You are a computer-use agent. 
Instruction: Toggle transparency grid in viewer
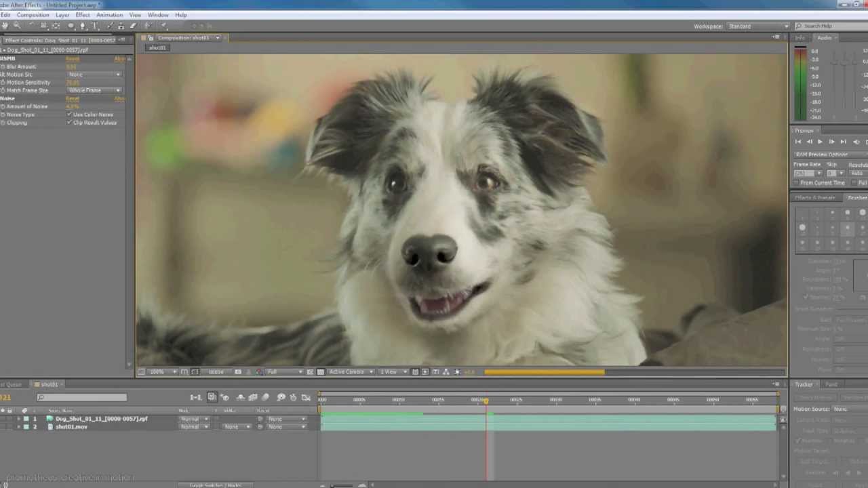tap(321, 372)
